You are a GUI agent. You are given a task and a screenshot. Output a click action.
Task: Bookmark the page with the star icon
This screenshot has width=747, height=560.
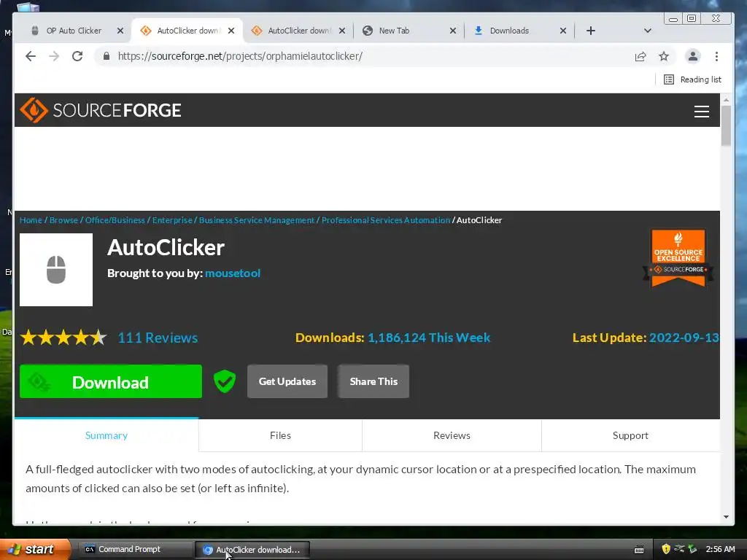(x=664, y=56)
